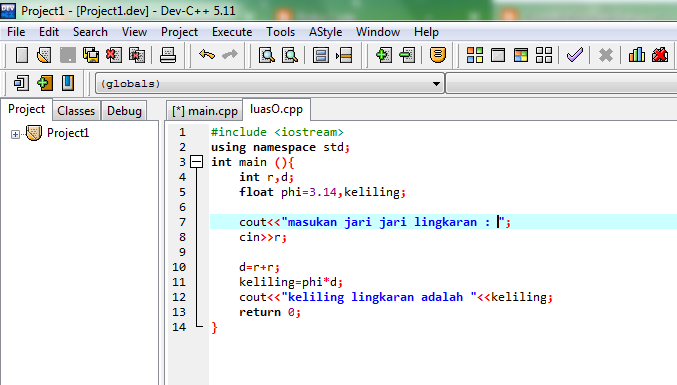Click the Rebuild All icon
The width and height of the screenshot is (677, 385).
pos(544,55)
